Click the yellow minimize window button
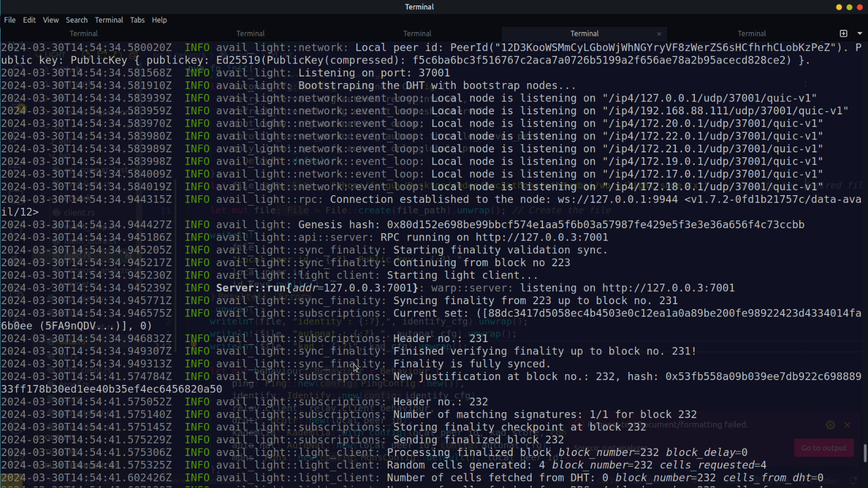This screenshot has width=868, height=488. tap(839, 7)
